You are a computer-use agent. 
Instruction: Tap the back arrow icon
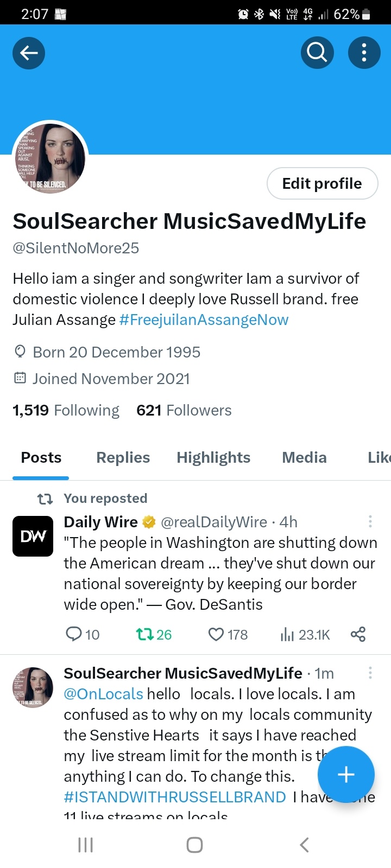pyautogui.click(x=29, y=53)
